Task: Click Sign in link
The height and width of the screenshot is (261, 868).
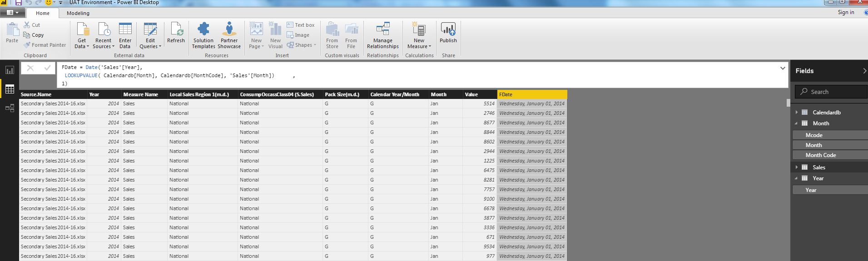Action: pos(846,12)
